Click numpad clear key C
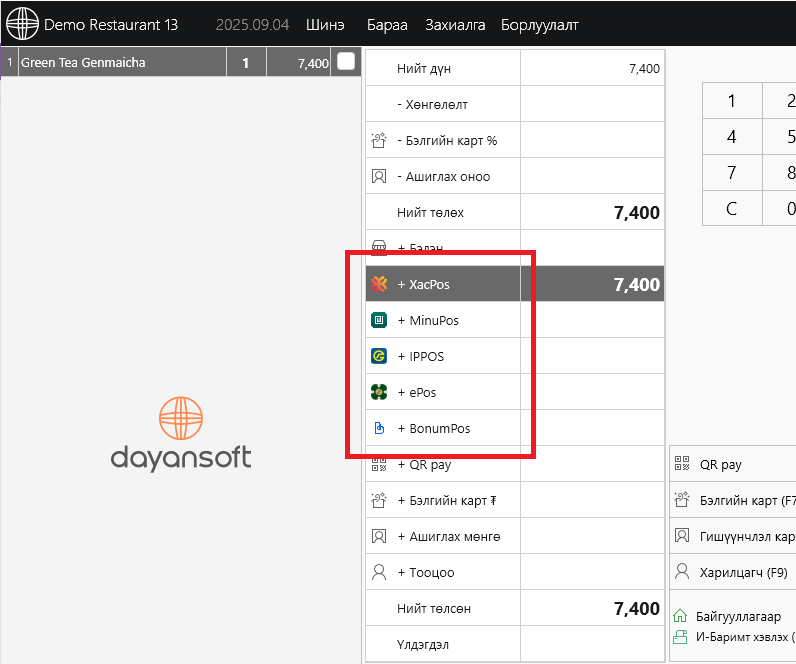 tap(732, 209)
